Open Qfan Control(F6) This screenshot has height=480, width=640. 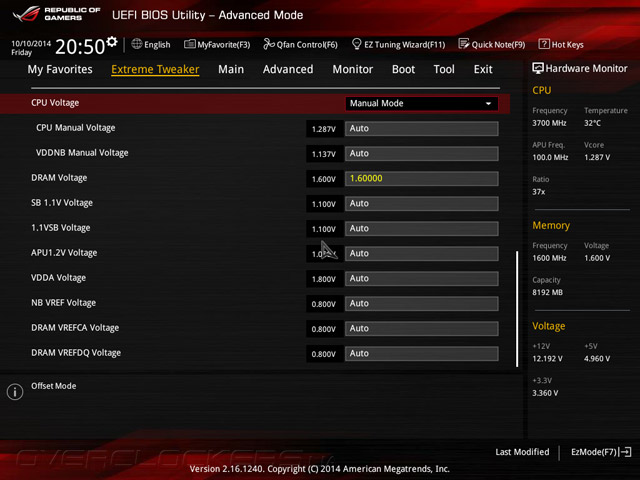300,44
